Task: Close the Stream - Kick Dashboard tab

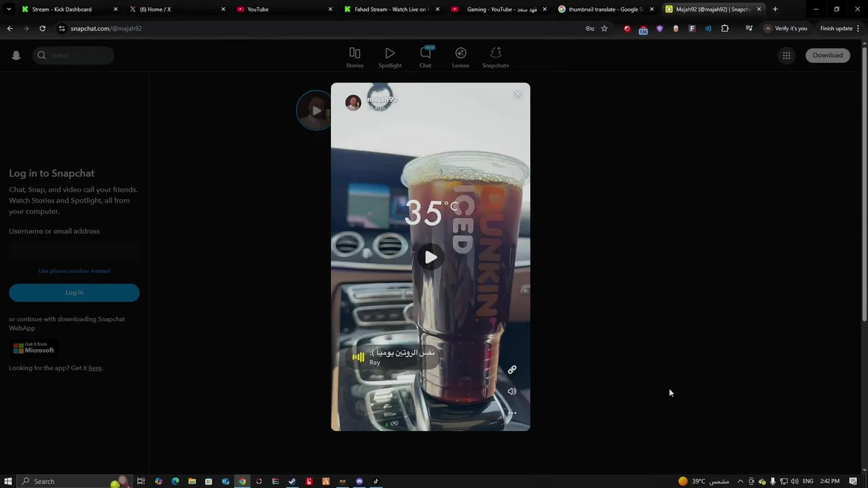Action: [x=115, y=9]
